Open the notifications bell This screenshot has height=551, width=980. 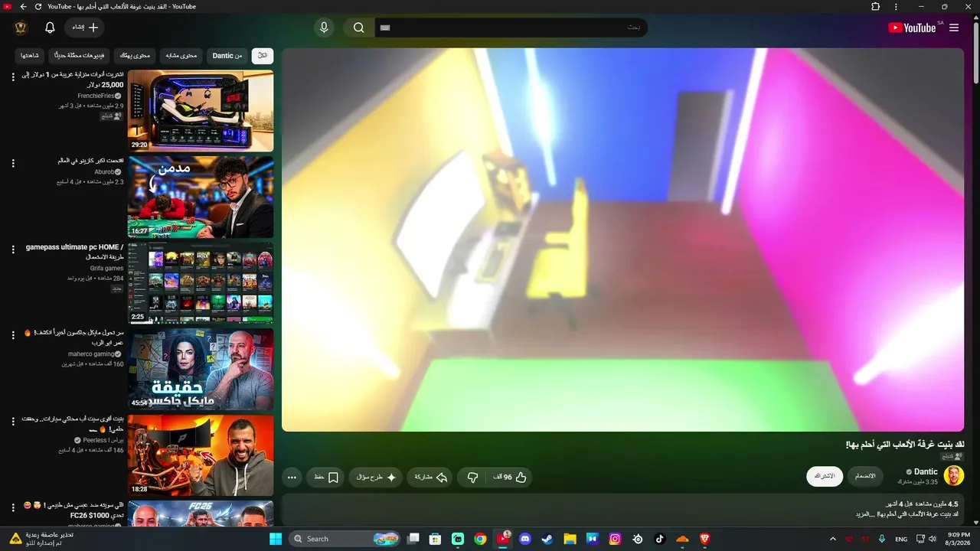(x=50, y=28)
